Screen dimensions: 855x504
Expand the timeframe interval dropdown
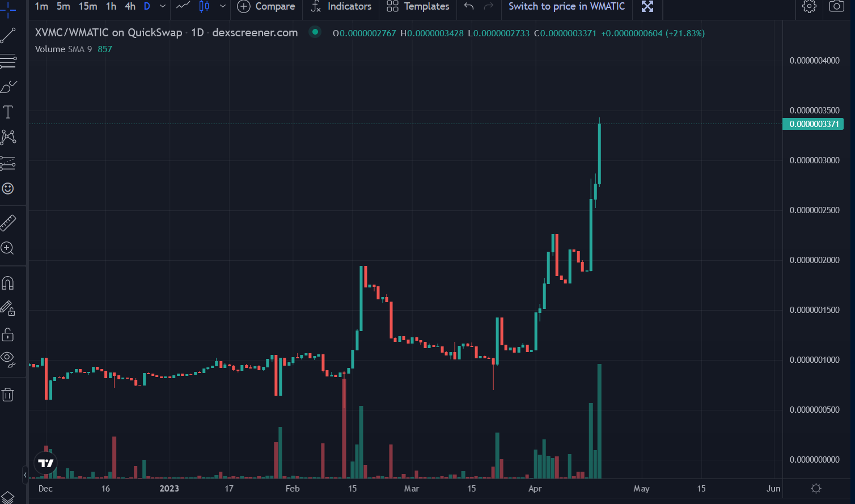(163, 6)
